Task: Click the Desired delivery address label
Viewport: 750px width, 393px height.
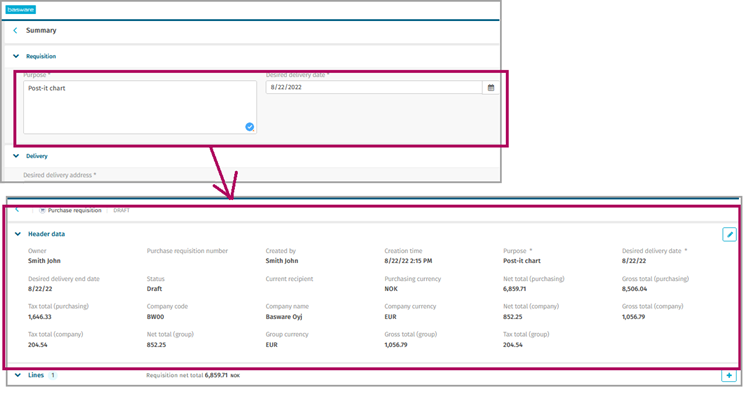Action: [x=59, y=175]
